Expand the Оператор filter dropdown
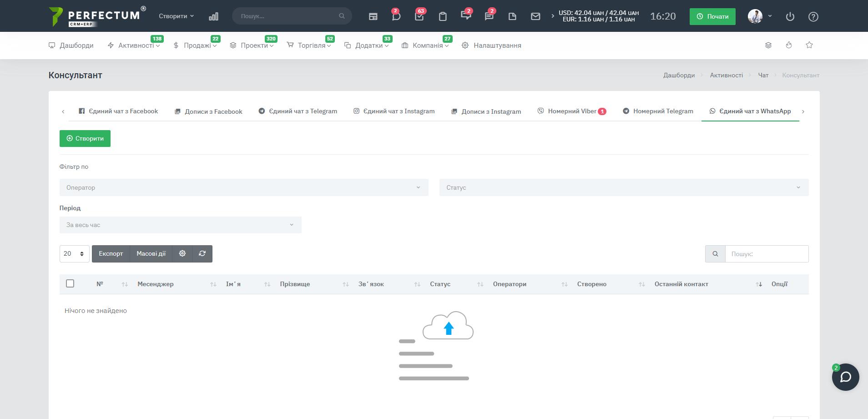Image resolution: width=868 pixels, height=419 pixels. coord(244,187)
